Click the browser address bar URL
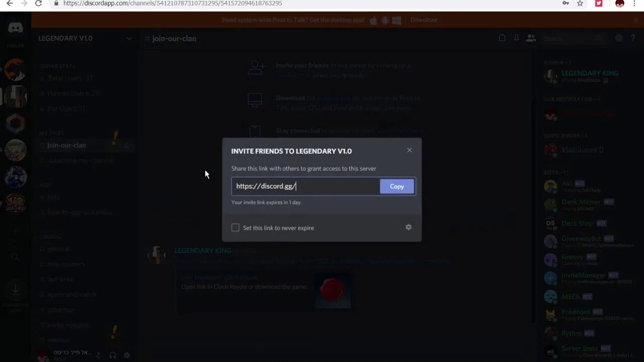Screen dimensions: 644x362 click(x=173, y=4)
